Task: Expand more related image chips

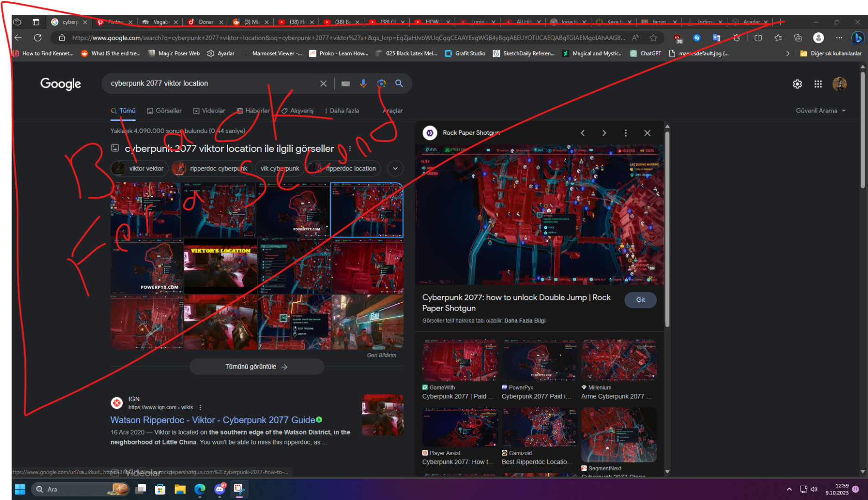Action: coord(395,169)
